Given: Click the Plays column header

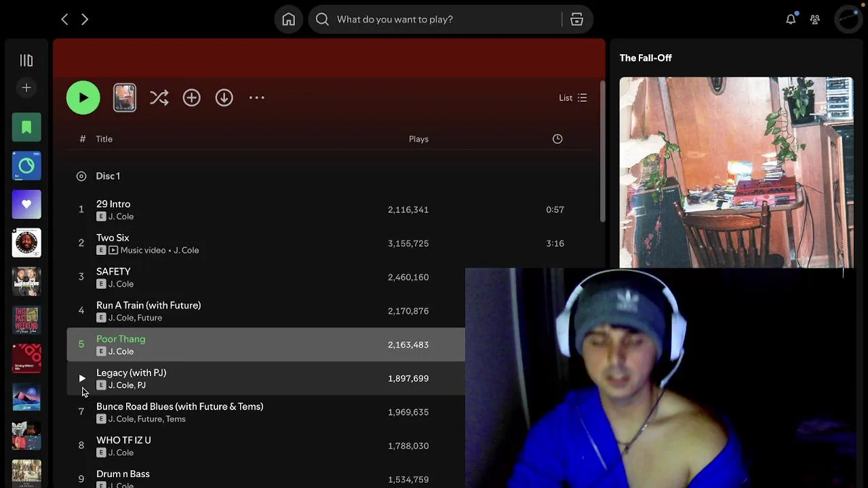Looking at the screenshot, I should [x=418, y=139].
